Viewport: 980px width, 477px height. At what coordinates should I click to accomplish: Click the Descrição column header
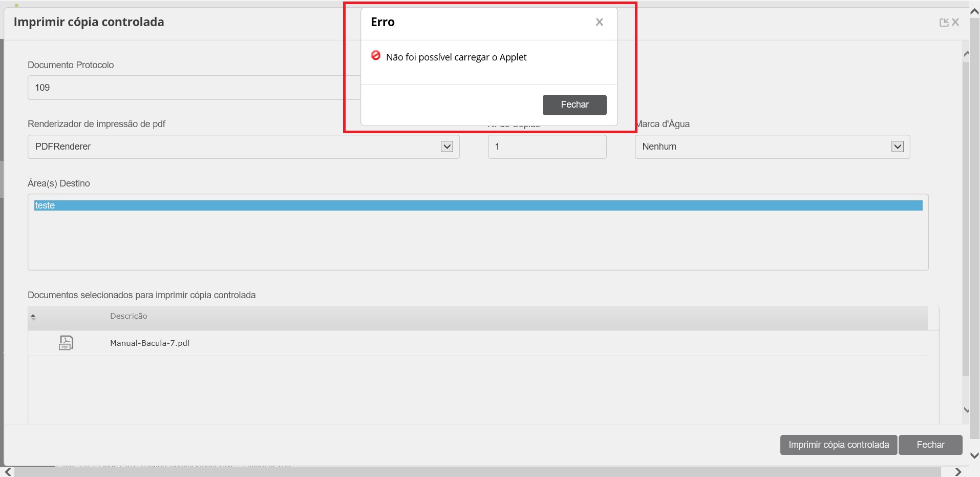129,316
